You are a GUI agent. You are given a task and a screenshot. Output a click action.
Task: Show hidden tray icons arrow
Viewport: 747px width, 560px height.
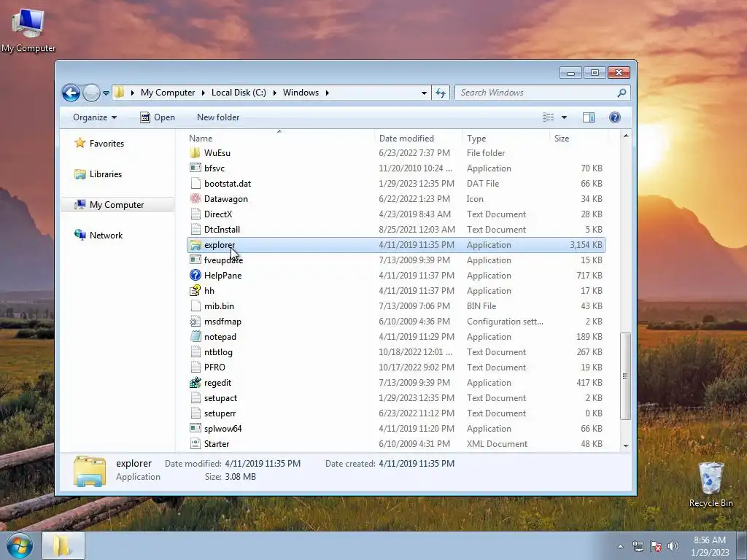point(620,546)
